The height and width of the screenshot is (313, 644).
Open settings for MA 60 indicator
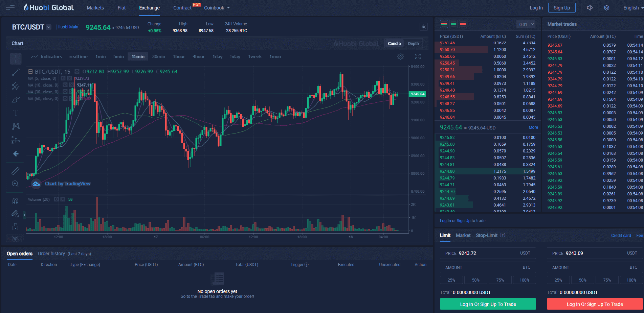coord(65,99)
